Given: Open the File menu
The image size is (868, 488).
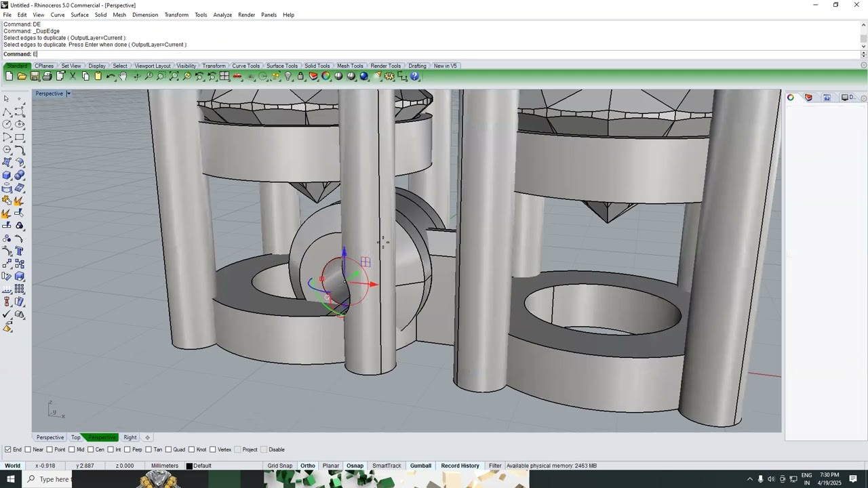Looking at the screenshot, I should pyautogui.click(x=7, y=15).
